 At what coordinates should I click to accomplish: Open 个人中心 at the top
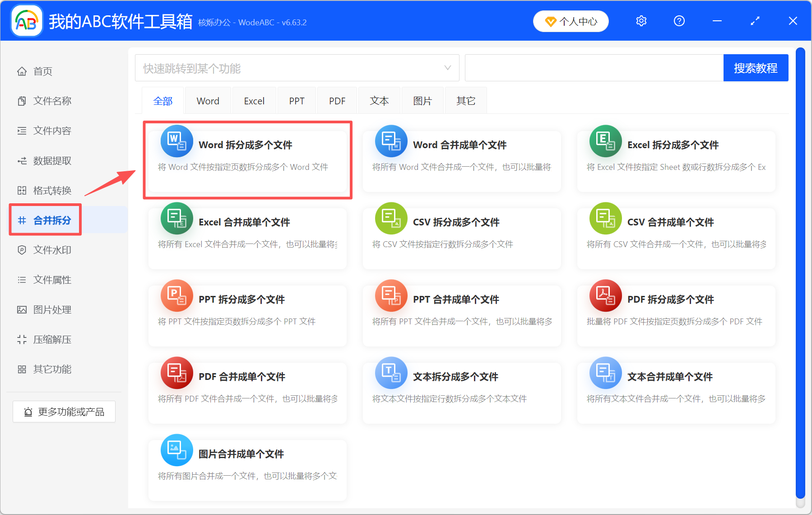571,21
